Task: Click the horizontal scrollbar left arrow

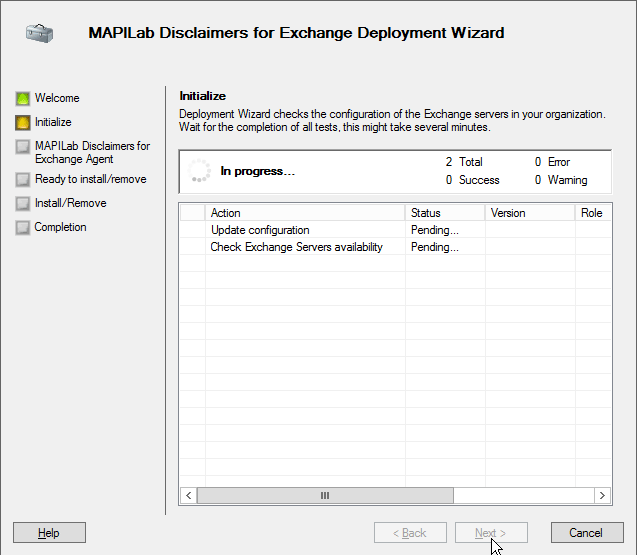Action: pos(188,495)
